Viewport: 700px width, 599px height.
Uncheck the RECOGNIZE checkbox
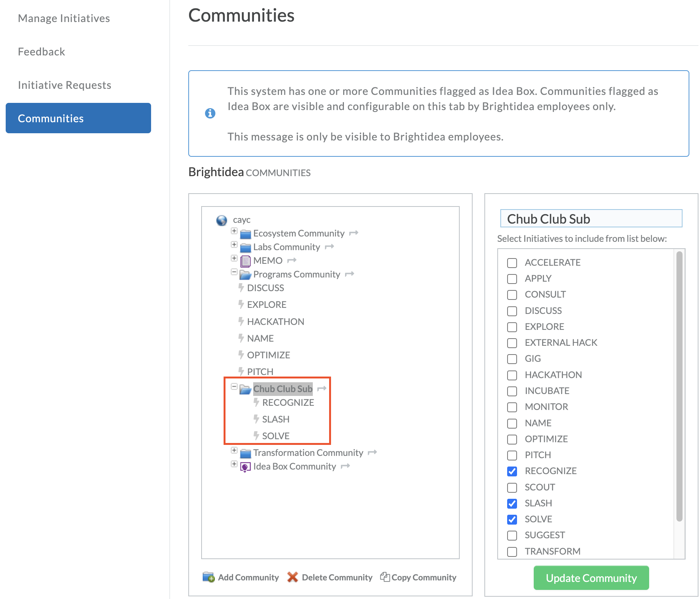[x=512, y=471]
